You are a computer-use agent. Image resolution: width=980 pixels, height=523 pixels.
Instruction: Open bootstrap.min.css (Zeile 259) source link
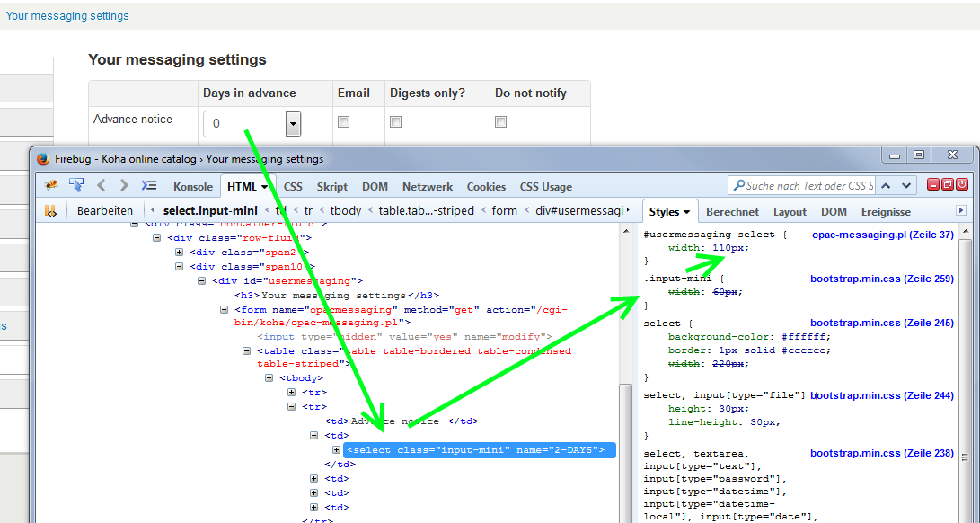pyautogui.click(x=881, y=279)
